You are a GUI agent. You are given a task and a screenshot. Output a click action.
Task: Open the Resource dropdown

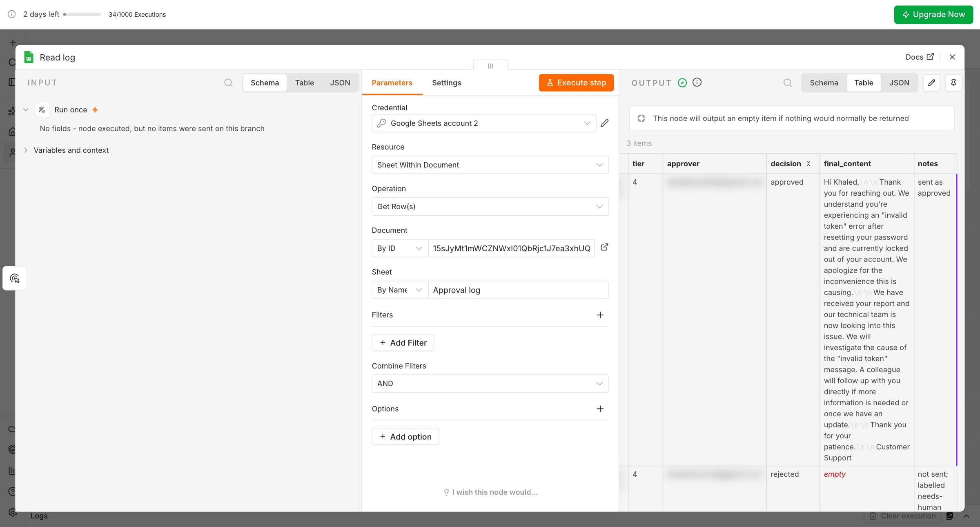(x=490, y=165)
